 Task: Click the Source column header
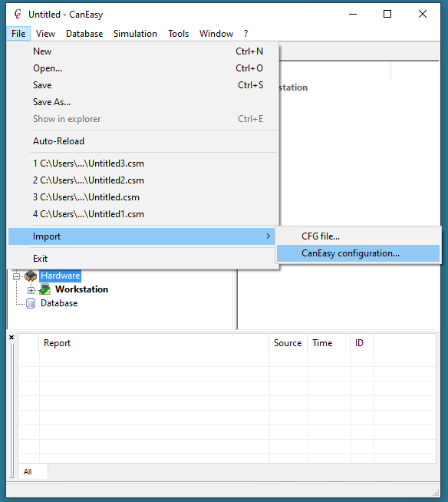(x=288, y=343)
